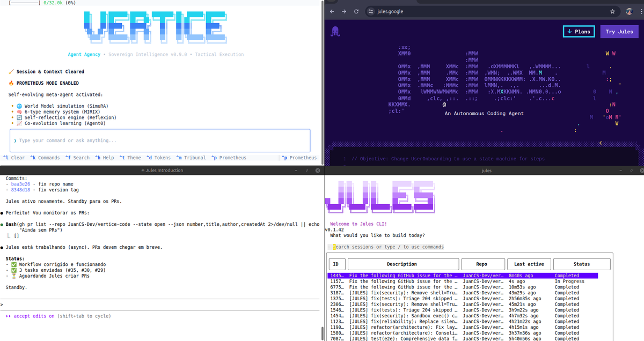Click the Commands shortcut in Vertice footer

pyautogui.click(x=45, y=158)
